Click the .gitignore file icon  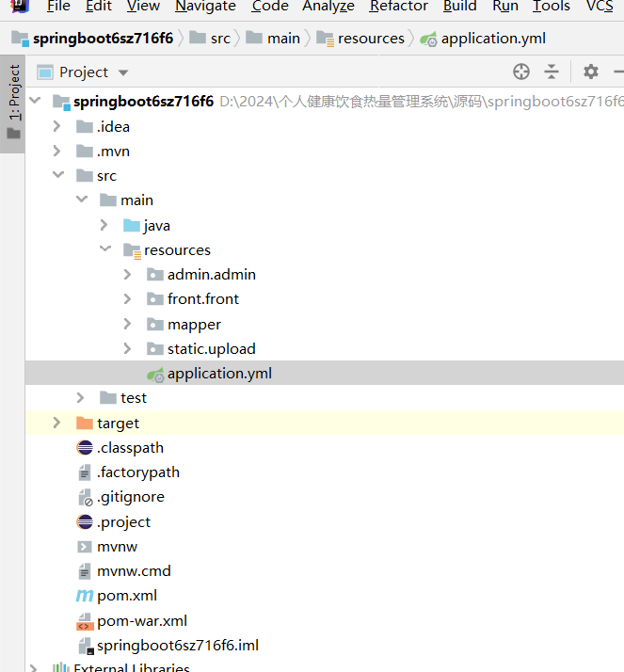[x=84, y=497]
